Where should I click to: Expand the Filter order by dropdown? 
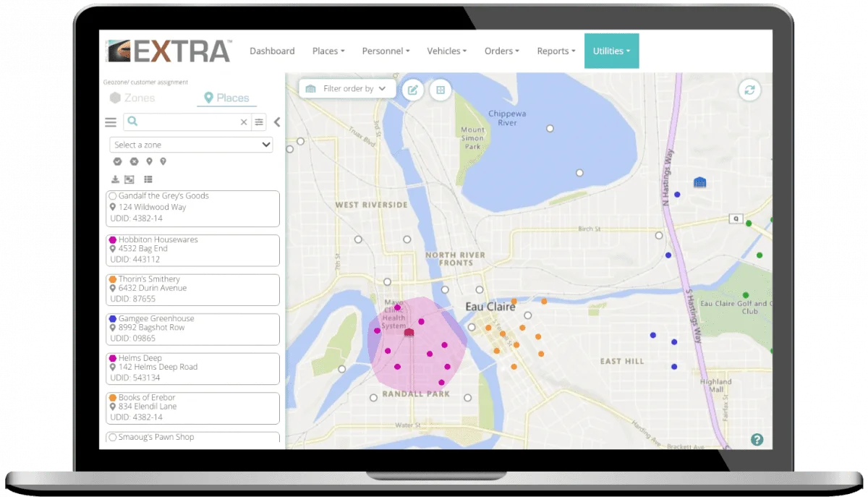pyautogui.click(x=347, y=89)
